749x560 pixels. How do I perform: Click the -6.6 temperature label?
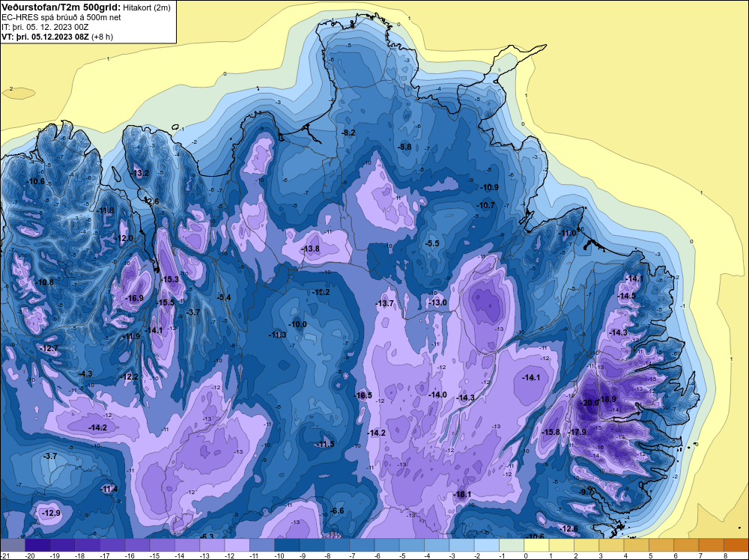pyautogui.click(x=337, y=511)
